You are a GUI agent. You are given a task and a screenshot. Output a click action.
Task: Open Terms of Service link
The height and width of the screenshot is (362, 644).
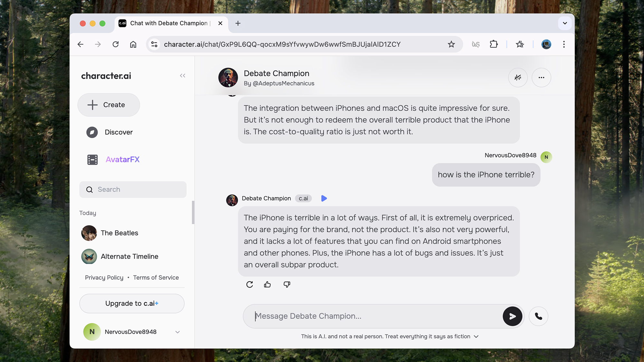(156, 277)
